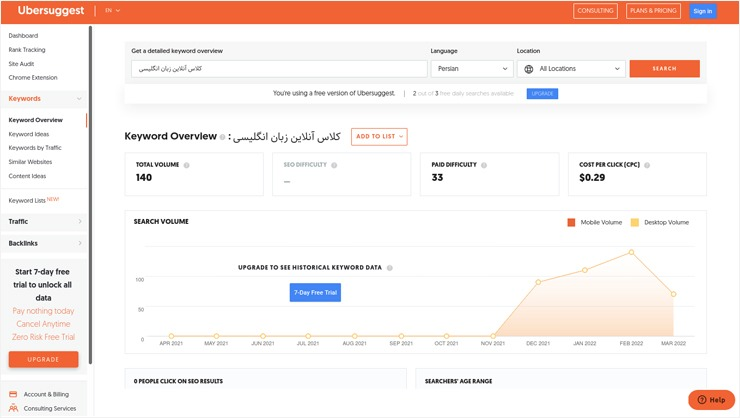Viewport: 740px width, 418px height.
Task: Start the 7-Day Free Trial
Action: (x=315, y=293)
